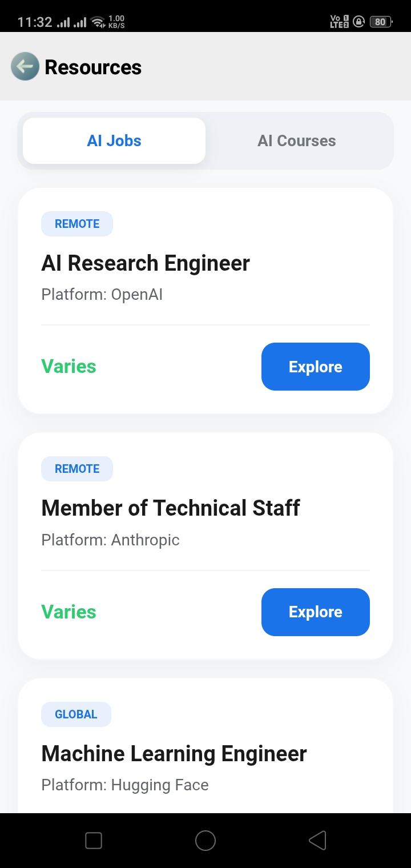Tap the rotation lock status icon
The image size is (411, 868).
358,22
